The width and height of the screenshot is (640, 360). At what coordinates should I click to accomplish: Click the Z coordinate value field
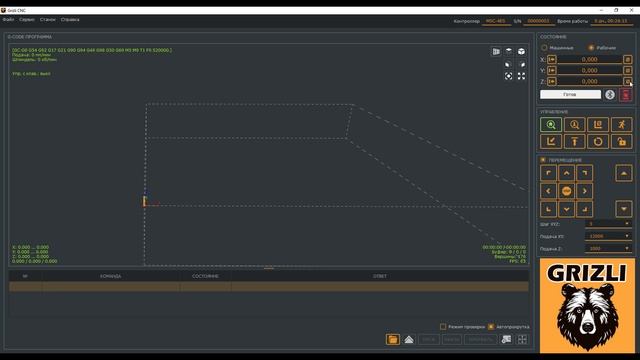[x=589, y=82]
